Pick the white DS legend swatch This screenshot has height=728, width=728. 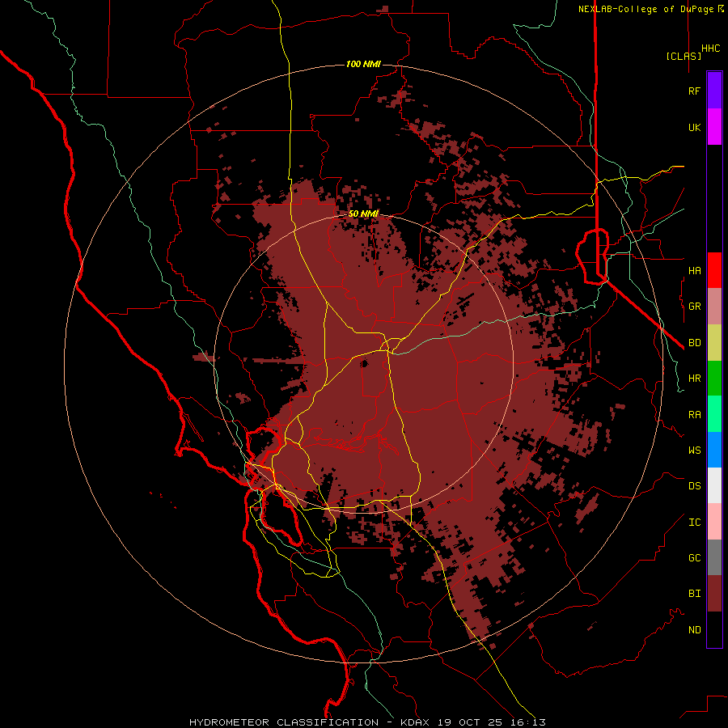[x=714, y=485]
